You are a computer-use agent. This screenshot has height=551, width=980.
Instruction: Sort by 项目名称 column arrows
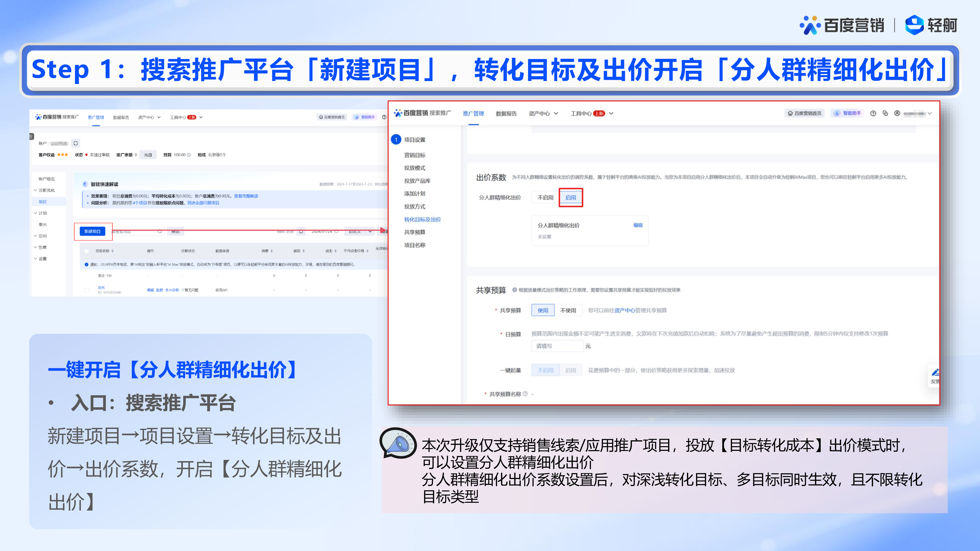113,251
